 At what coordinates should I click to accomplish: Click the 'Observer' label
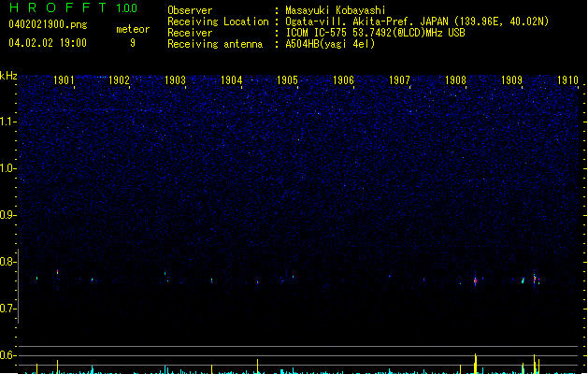pyautogui.click(x=190, y=10)
